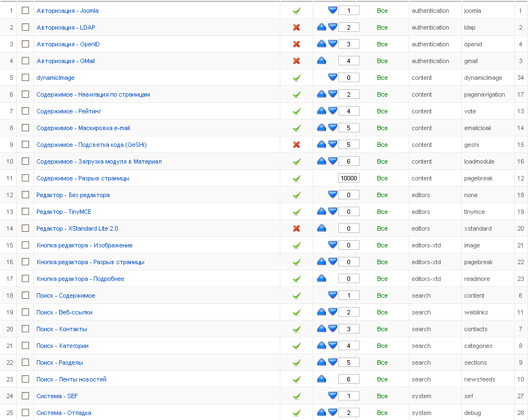Open the Авторизация - LDAP plugin link

(x=66, y=27)
